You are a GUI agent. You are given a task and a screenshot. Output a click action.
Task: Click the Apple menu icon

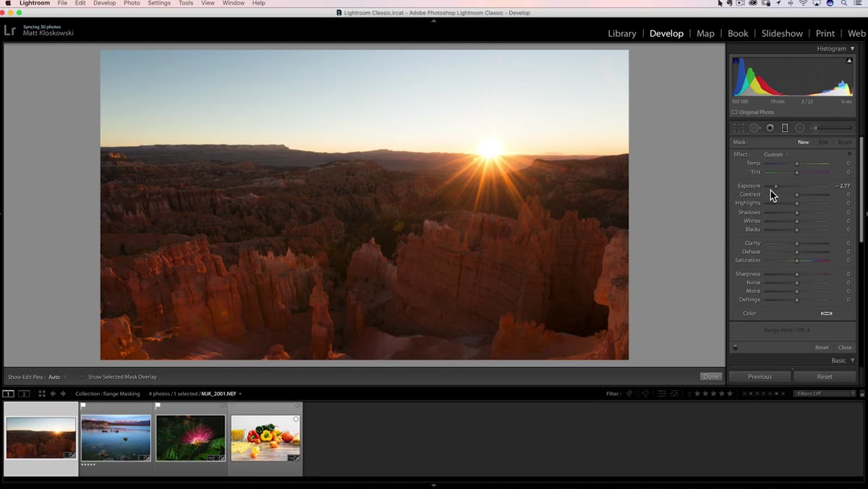pos(7,3)
